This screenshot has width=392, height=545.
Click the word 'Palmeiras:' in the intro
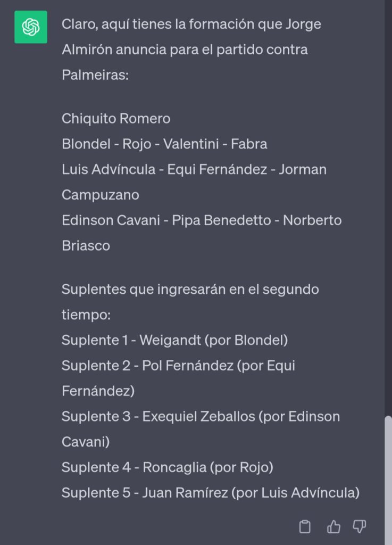(x=95, y=75)
